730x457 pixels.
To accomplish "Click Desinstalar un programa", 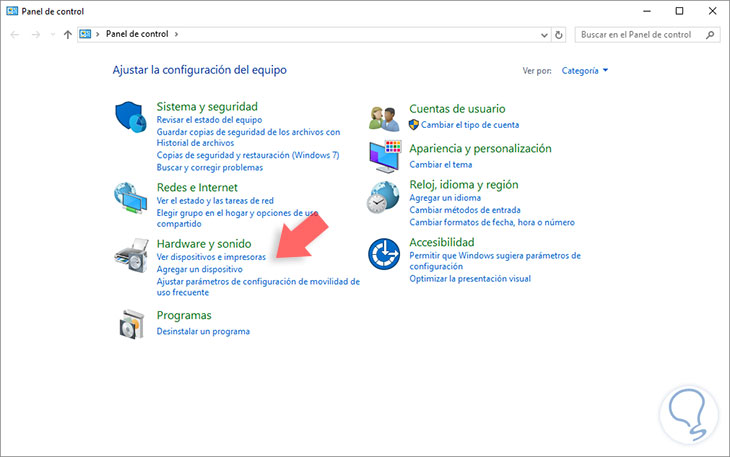I will coord(203,331).
